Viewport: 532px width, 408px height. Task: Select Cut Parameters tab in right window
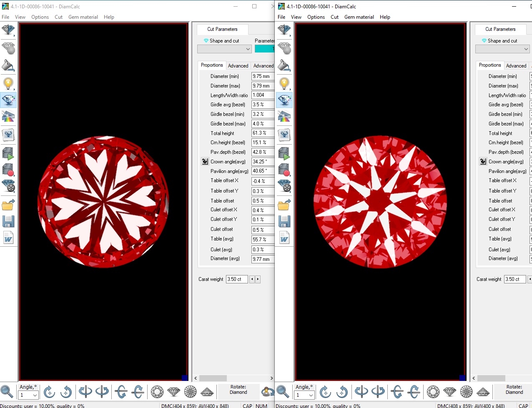pos(500,29)
